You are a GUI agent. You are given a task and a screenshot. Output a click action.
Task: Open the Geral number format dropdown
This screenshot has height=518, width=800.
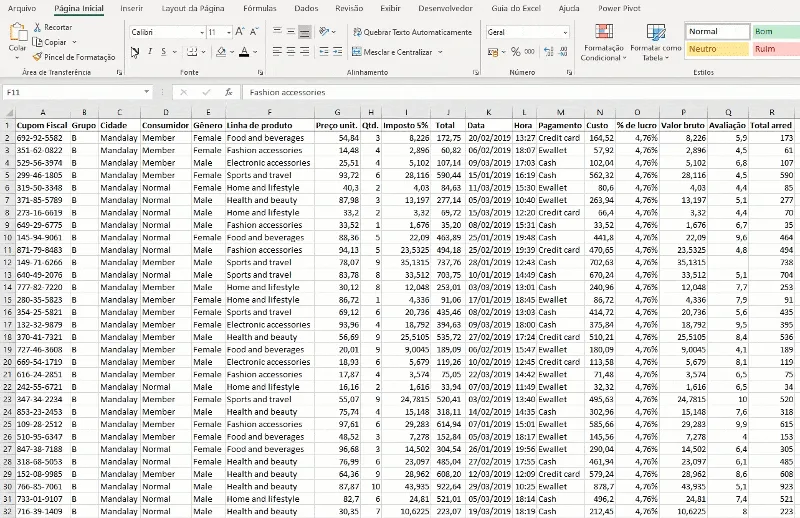pos(565,32)
